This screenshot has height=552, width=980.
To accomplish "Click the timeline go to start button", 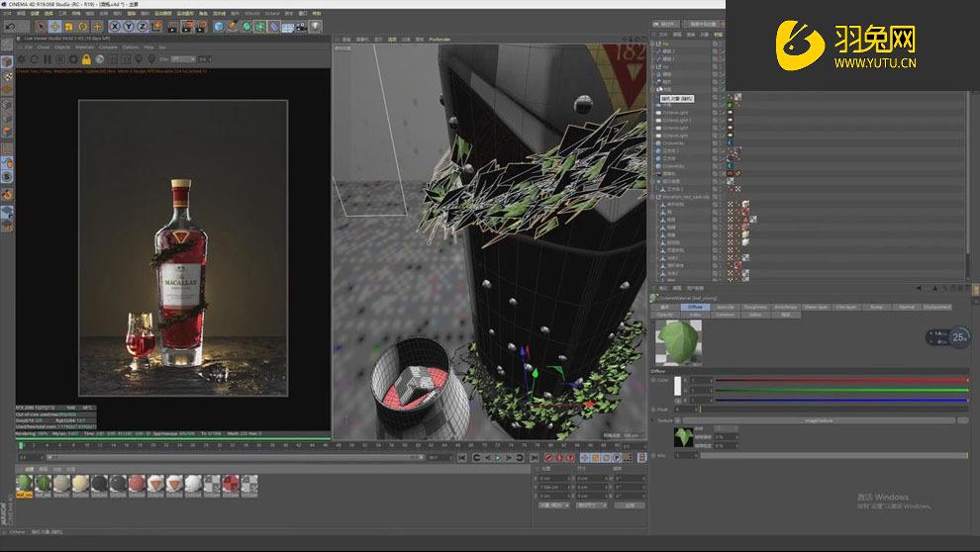I will 462,458.
